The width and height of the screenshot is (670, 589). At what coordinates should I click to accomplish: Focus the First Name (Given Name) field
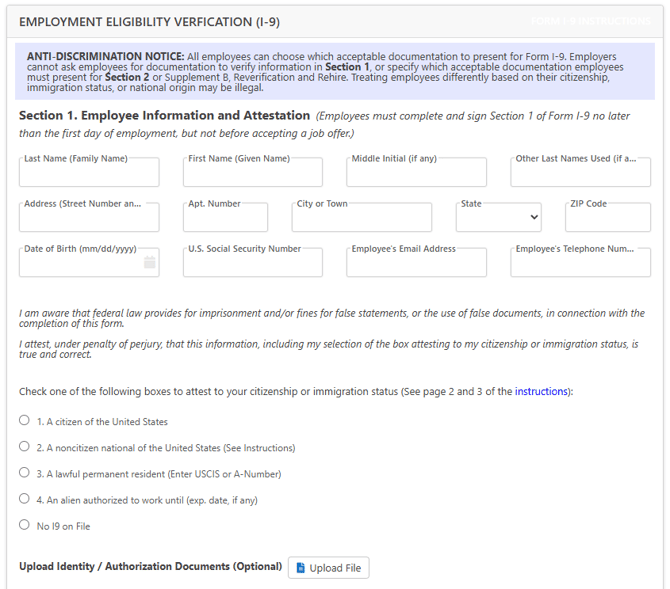coord(252,173)
